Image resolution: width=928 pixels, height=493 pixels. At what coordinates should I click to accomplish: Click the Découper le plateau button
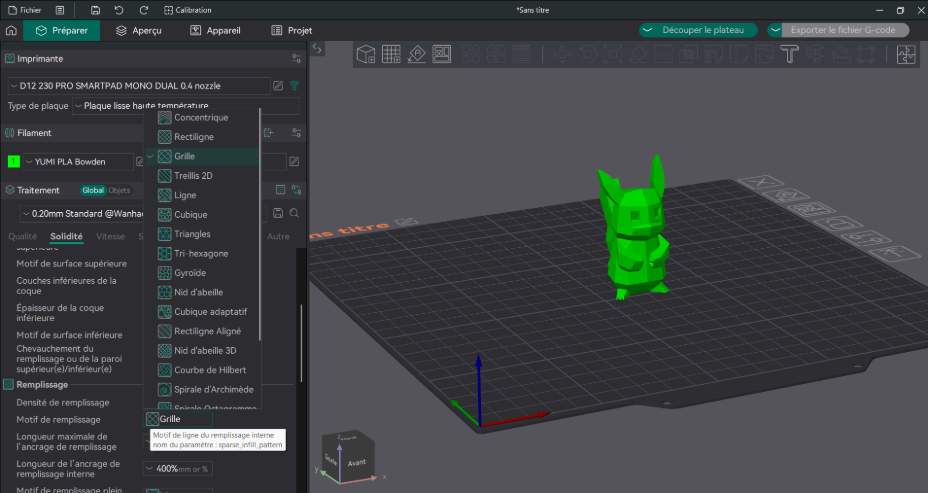[703, 30]
